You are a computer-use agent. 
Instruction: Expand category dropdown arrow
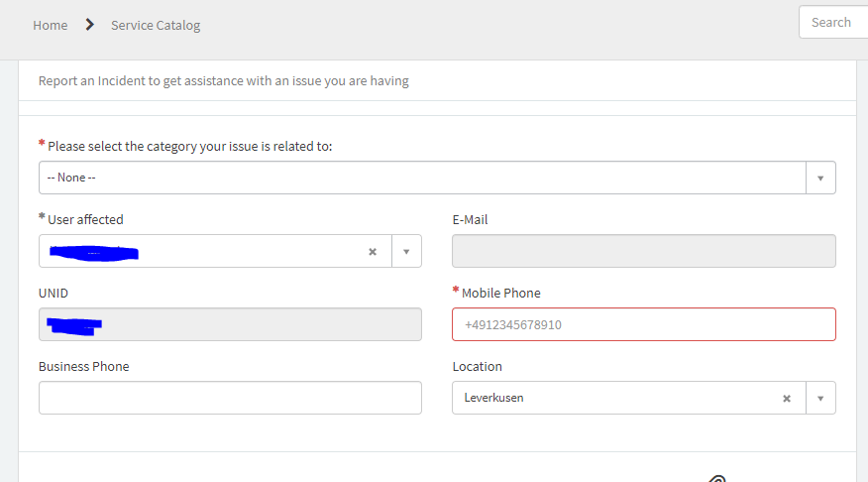(x=820, y=178)
